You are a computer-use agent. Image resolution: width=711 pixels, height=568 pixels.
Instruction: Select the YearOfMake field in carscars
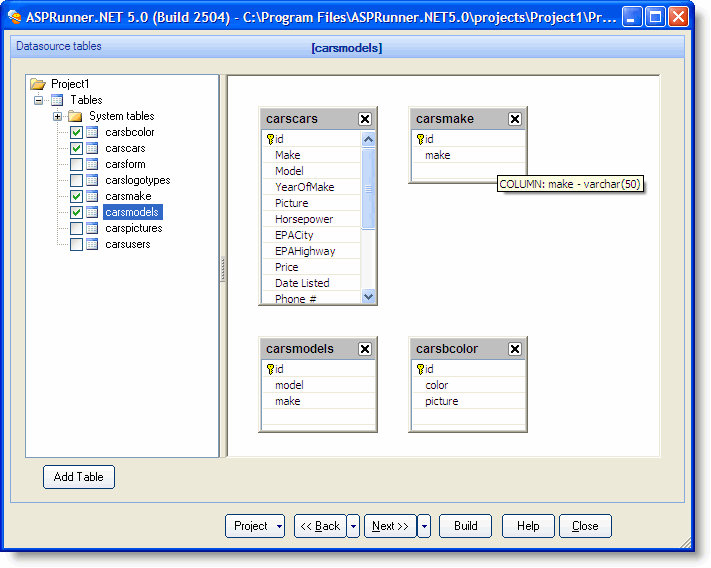pos(312,187)
